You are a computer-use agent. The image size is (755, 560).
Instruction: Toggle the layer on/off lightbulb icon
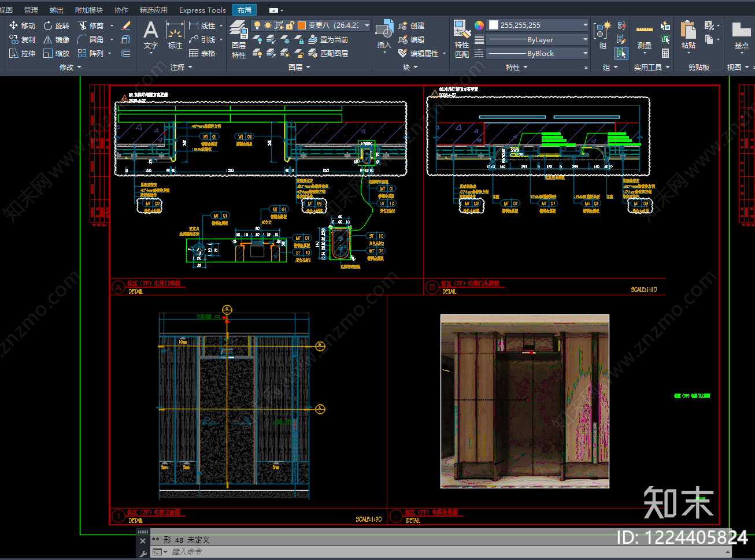click(x=257, y=25)
